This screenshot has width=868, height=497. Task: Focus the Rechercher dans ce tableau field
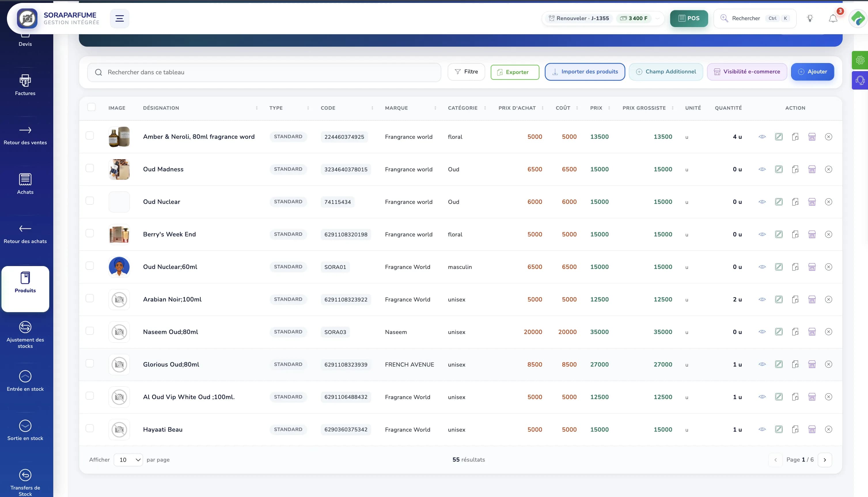(264, 72)
